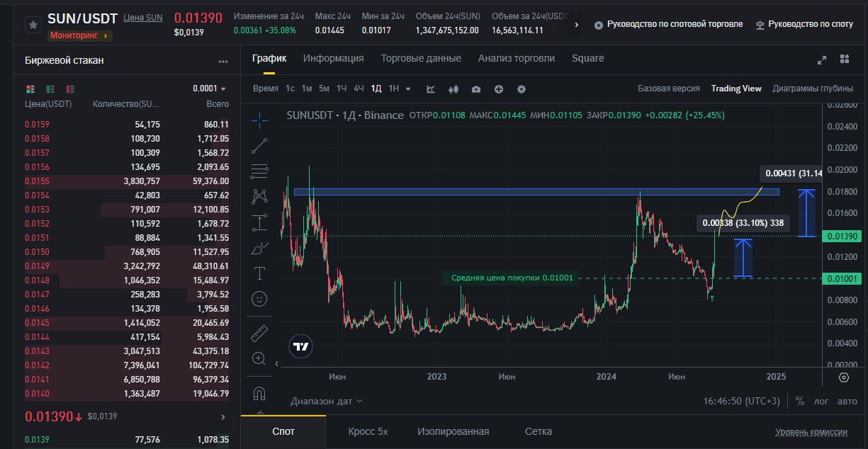Image resolution: width=868 pixels, height=449 pixels.
Task: Switch to Базовая версия chart
Action: (669, 89)
